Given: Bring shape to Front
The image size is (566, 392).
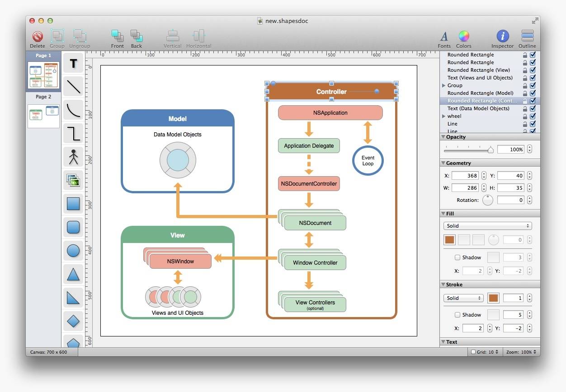Looking at the screenshot, I should pyautogui.click(x=117, y=36).
